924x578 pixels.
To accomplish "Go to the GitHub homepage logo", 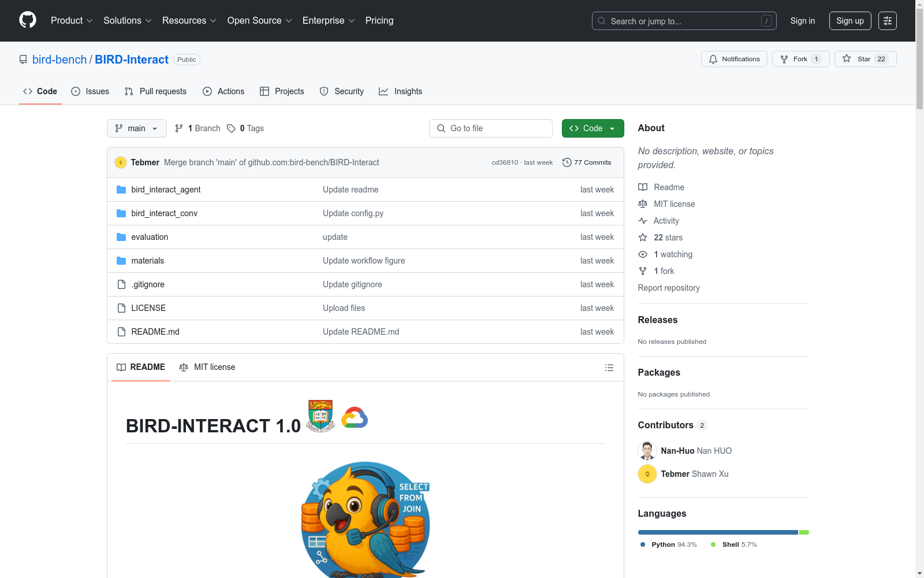I will click(28, 20).
